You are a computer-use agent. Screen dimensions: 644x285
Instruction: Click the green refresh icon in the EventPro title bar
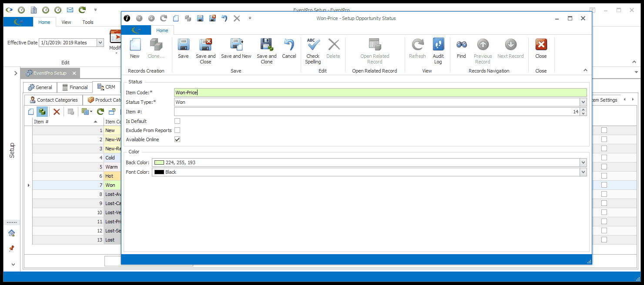click(82, 10)
